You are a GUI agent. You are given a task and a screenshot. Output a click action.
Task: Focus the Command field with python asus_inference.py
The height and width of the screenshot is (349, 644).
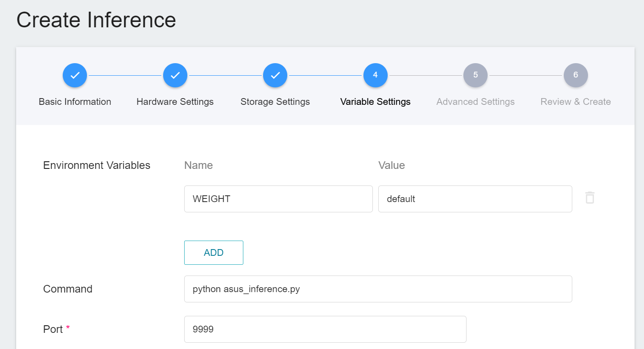[378, 289]
